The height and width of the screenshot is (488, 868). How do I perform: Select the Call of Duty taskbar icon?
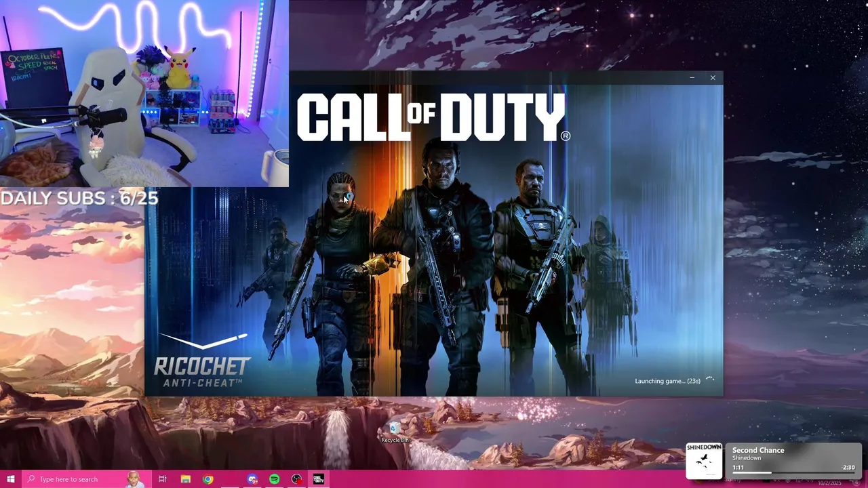tap(319, 479)
